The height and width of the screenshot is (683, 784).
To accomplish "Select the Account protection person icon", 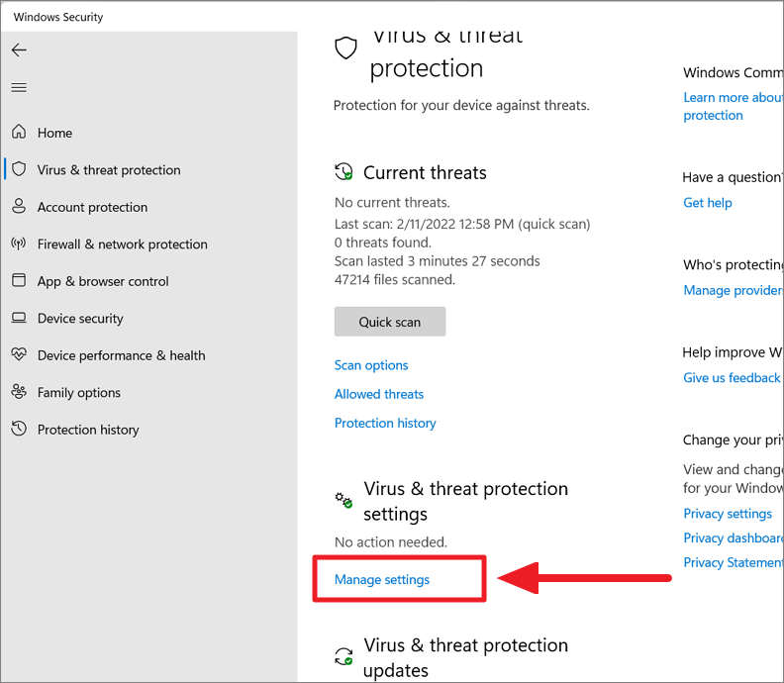I will (x=19, y=206).
